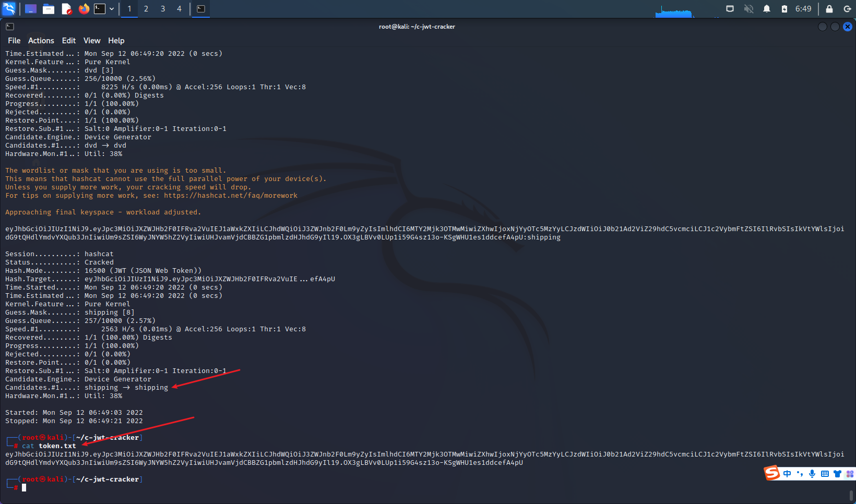Viewport: 856px width, 504px height.
Task: Click the voice input microphone icon
Action: (812, 474)
